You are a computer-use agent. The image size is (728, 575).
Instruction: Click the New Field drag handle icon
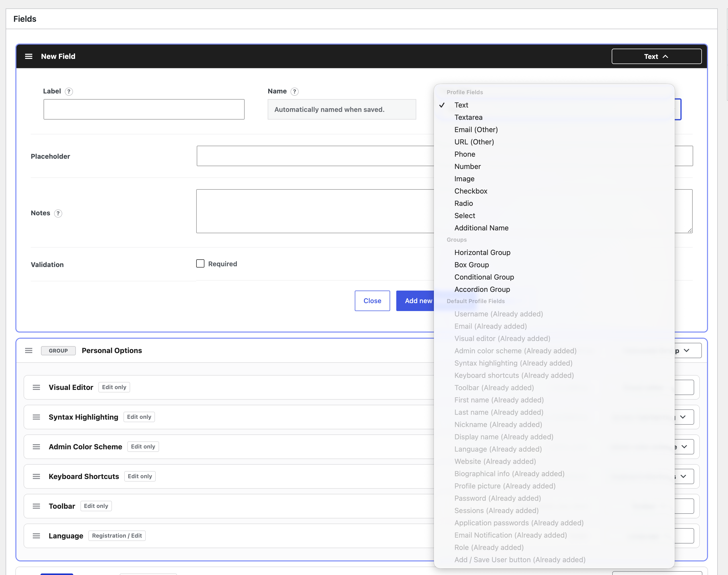[x=29, y=56]
